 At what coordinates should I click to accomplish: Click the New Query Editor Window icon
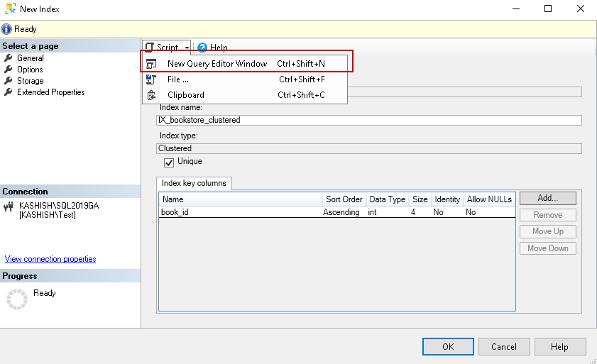151,64
